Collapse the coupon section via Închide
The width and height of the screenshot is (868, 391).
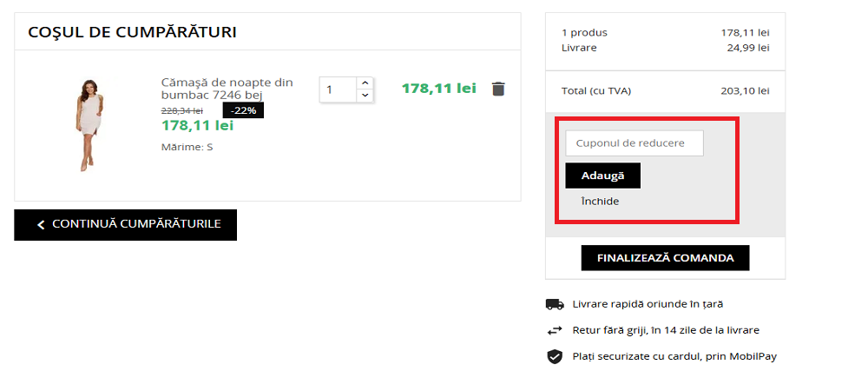click(600, 201)
